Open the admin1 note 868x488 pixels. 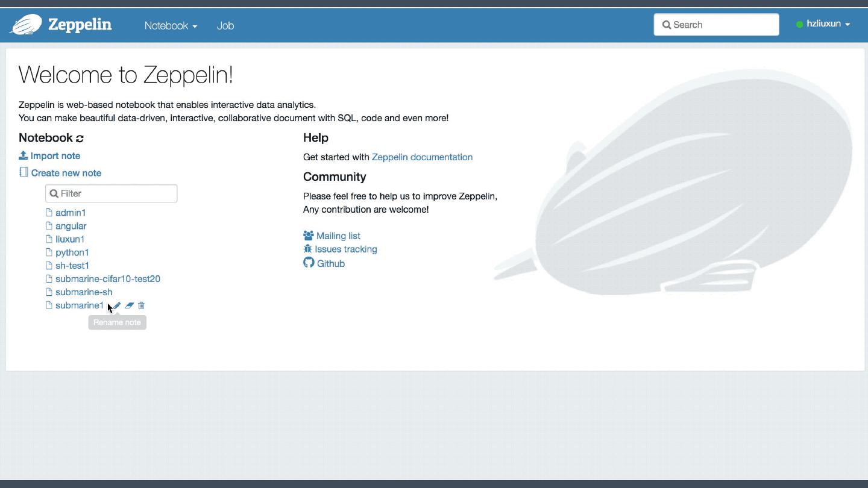pyautogui.click(x=71, y=213)
